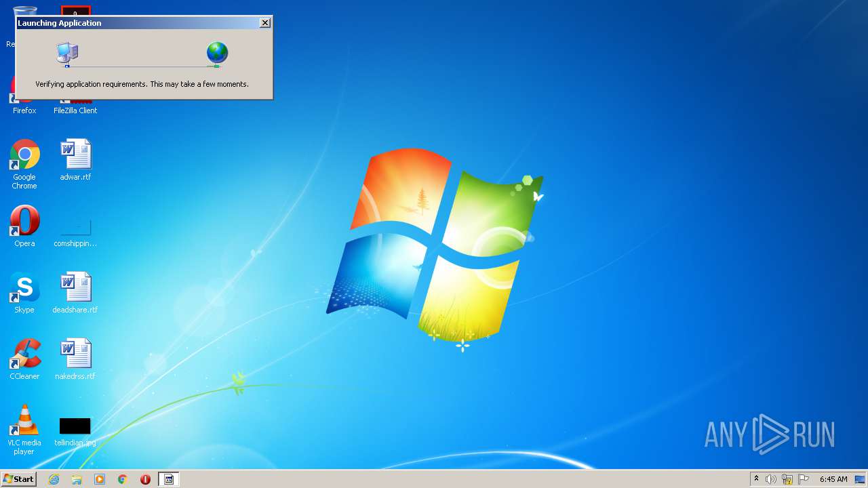This screenshot has height=488, width=868.
Task: Open the network tray icon
Action: pyautogui.click(x=787, y=479)
